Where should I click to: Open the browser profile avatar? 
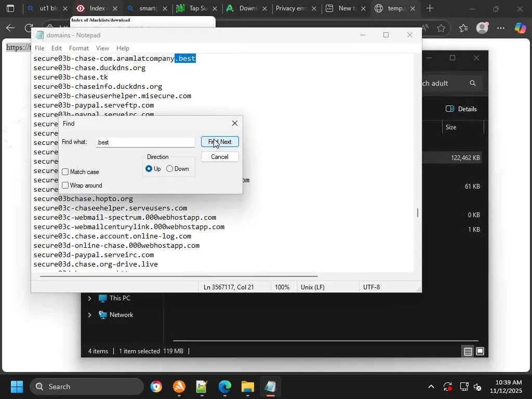[x=482, y=28]
